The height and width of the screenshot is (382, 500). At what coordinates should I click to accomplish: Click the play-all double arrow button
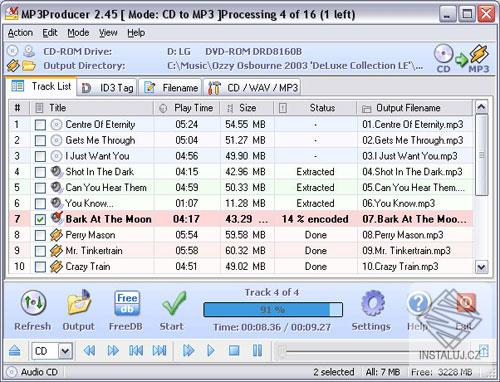click(188, 351)
